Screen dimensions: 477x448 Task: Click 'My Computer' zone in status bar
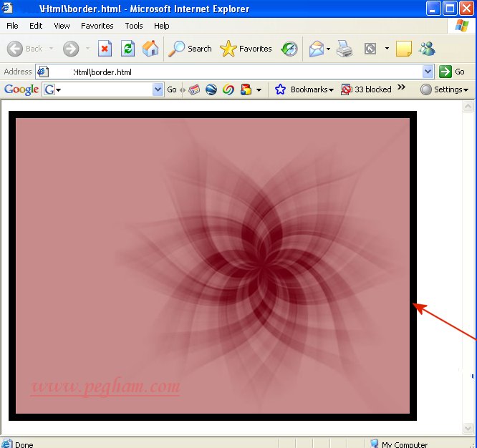(399, 444)
